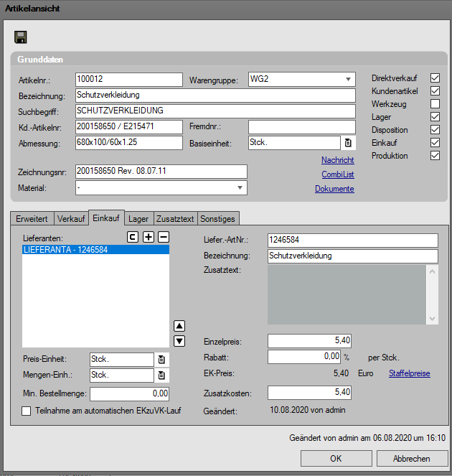Click the Artikelnr. field with 100012
452x476 pixels.
tap(129, 80)
